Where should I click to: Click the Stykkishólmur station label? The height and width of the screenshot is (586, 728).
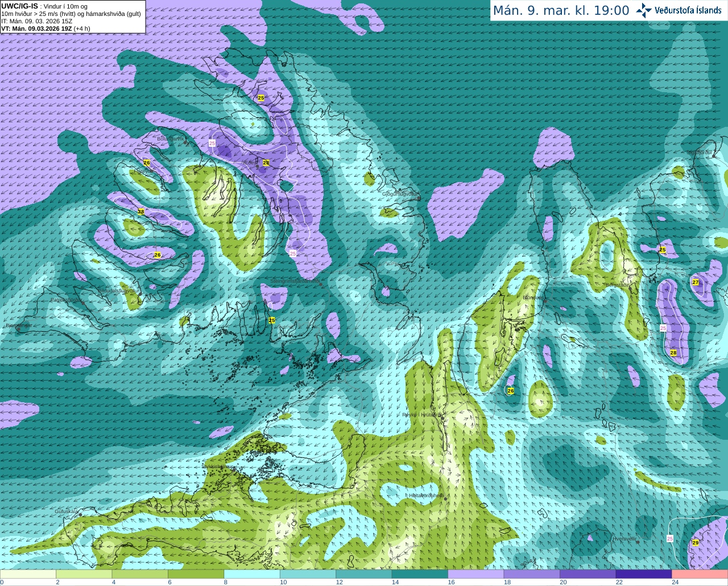pos(217,466)
